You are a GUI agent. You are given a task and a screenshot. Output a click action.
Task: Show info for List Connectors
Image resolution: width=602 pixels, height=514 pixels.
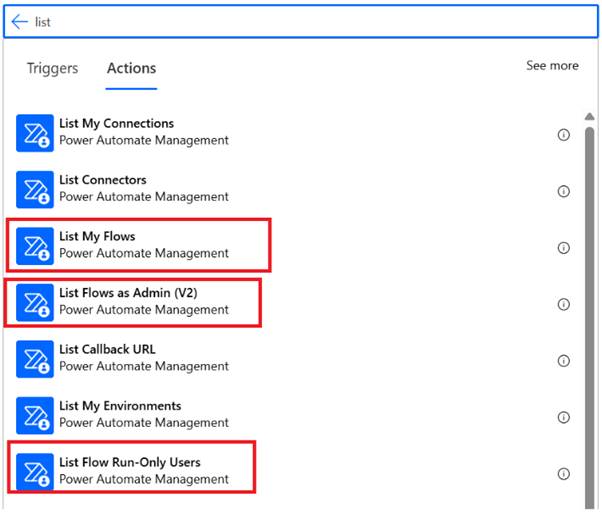coord(563,191)
